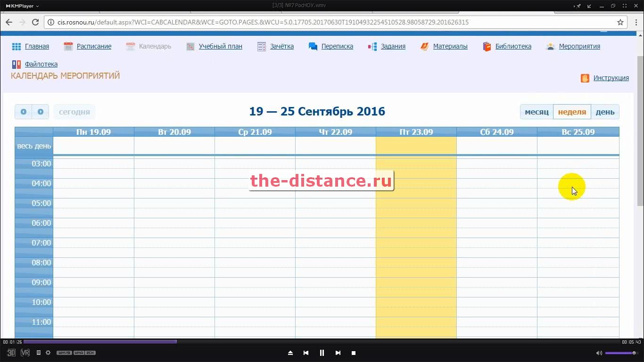The width and height of the screenshot is (644, 362).
Task: Bookmark this page with the star icon
Action: pos(620,22)
